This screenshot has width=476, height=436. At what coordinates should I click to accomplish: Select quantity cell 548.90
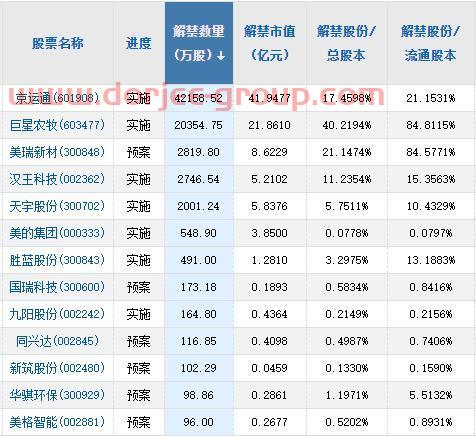[x=198, y=233]
